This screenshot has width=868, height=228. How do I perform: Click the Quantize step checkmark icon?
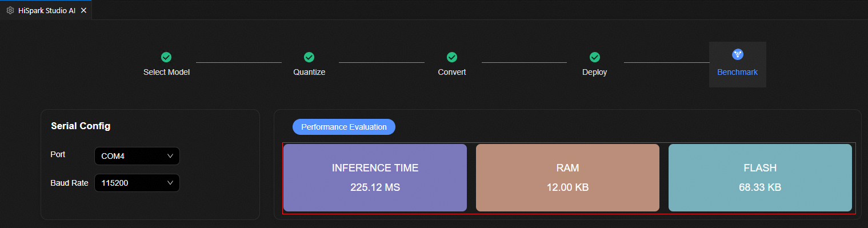click(309, 57)
